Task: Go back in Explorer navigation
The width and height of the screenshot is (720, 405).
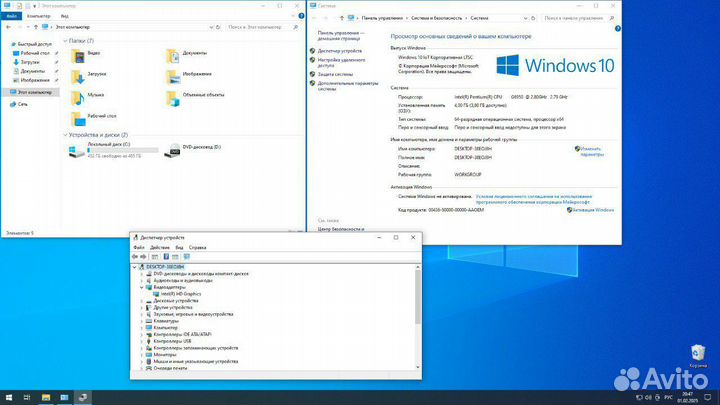Action: pyautogui.click(x=8, y=27)
